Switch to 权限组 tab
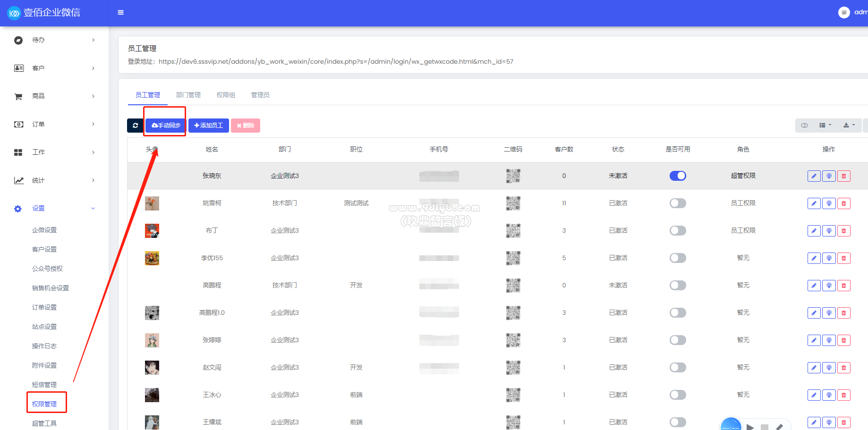Screen dimensions: 868x430 point(226,95)
